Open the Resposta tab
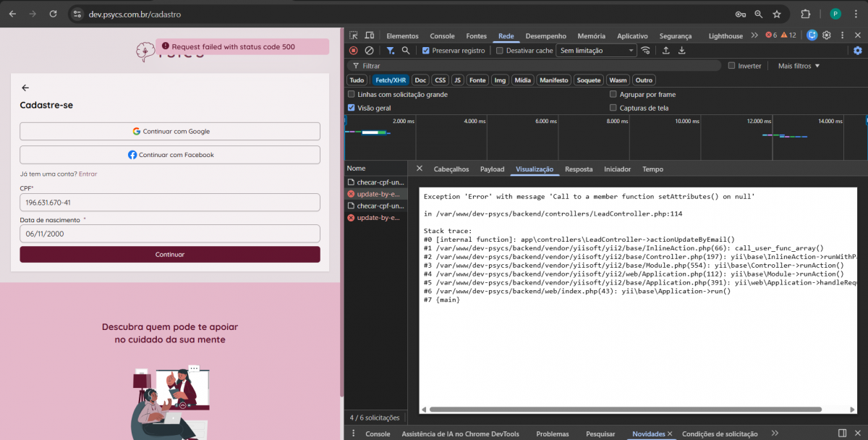Viewport: 868px width, 440px height. pyautogui.click(x=579, y=169)
